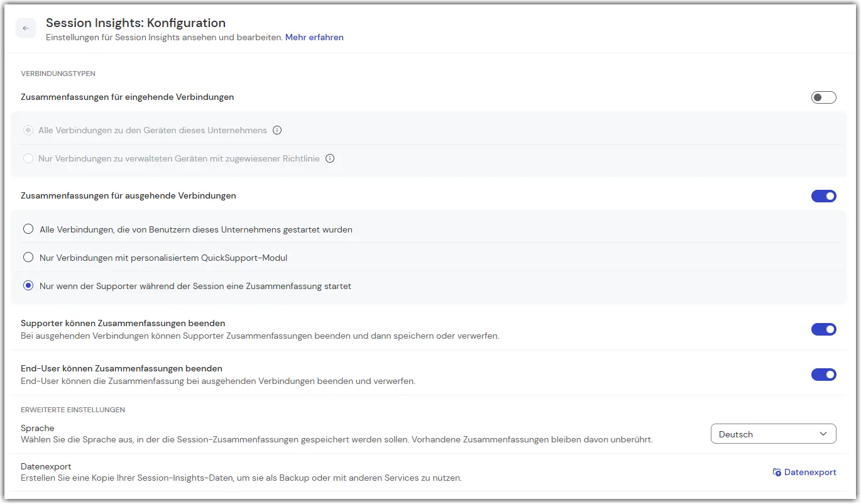Click the 'Session Insights: Konfiguration' heading
861x504 pixels.
coord(136,23)
